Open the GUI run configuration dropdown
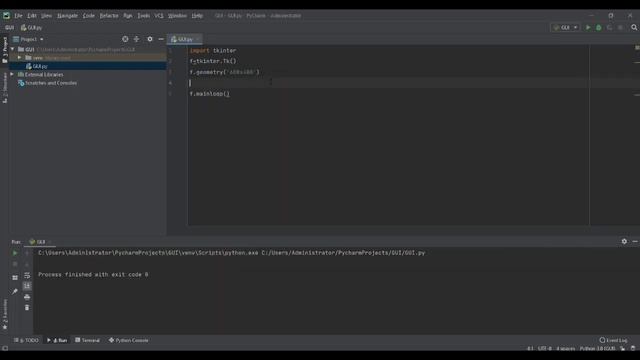Viewport: 640px width, 360px height. pyautogui.click(x=565, y=27)
